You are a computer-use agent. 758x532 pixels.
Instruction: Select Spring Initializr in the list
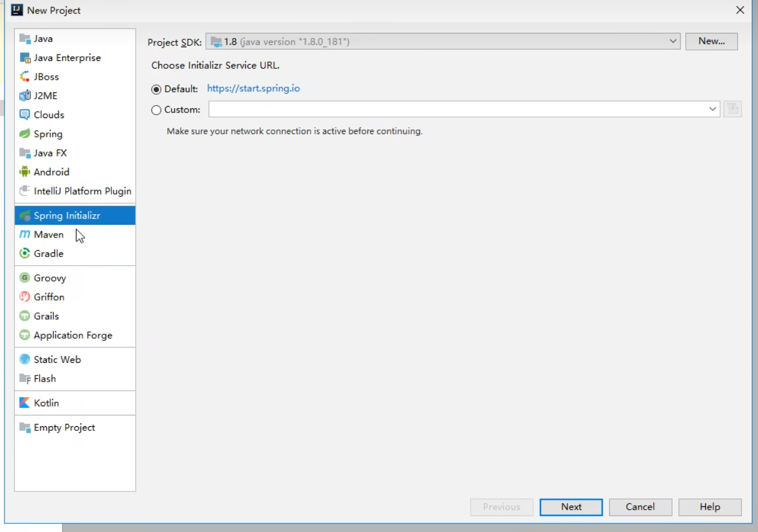point(75,215)
